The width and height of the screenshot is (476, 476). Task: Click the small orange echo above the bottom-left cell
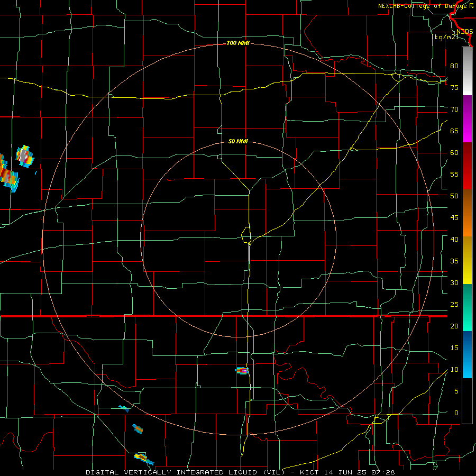point(138,428)
